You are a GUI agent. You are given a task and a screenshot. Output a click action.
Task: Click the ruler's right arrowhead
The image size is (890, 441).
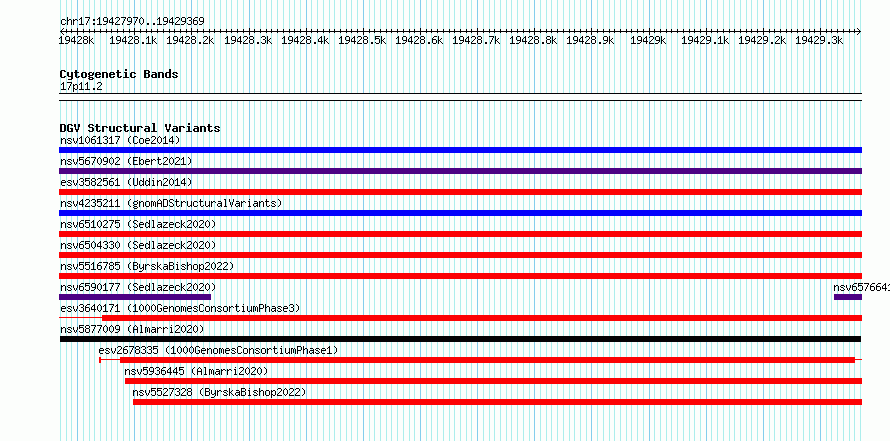coord(859,31)
